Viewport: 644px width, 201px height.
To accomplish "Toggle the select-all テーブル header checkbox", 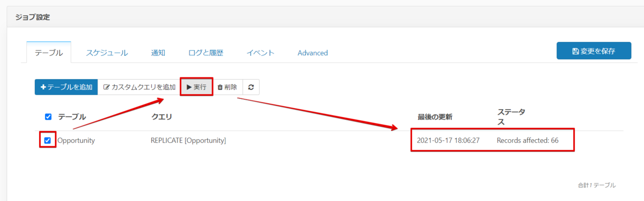I will [x=48, y=117].
